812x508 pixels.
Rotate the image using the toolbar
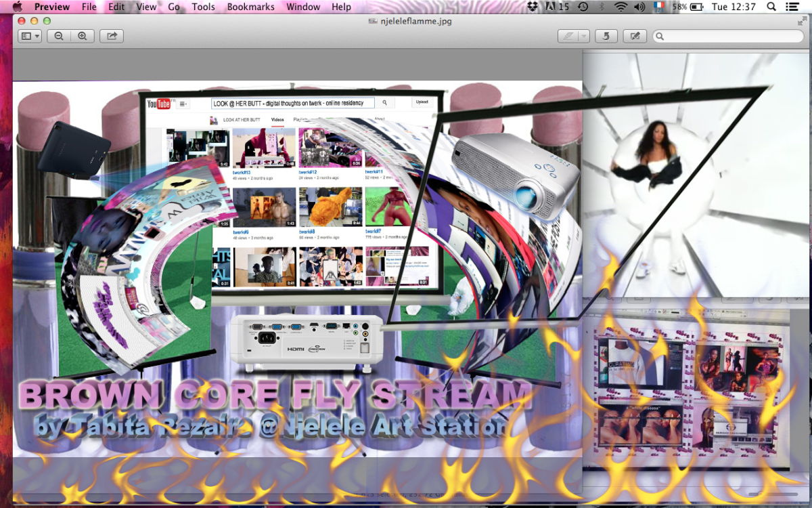click(x=606, y=36)
